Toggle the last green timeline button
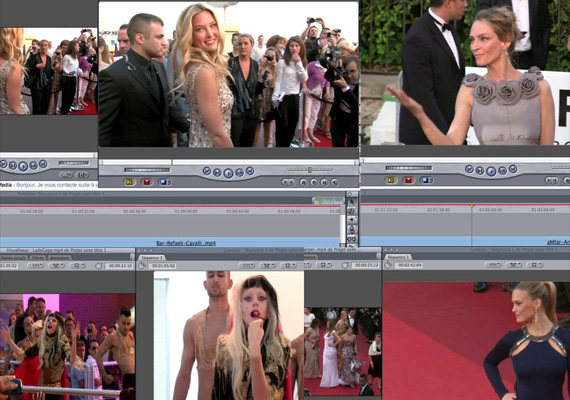The image size is (570, 400). pyautogui.click(x=338, y=200)
